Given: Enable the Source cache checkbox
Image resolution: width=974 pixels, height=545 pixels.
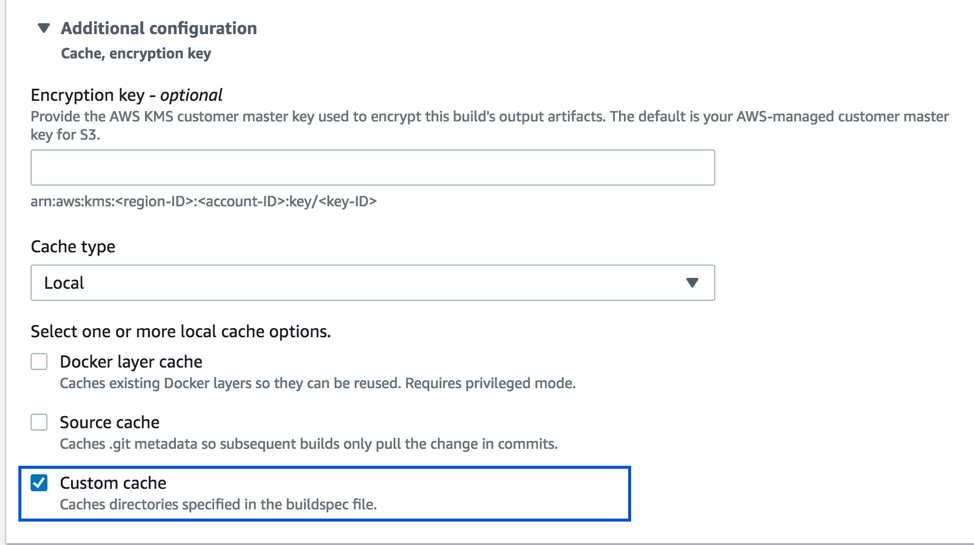Looking at the screenshot, I should (x=39, y=423).
